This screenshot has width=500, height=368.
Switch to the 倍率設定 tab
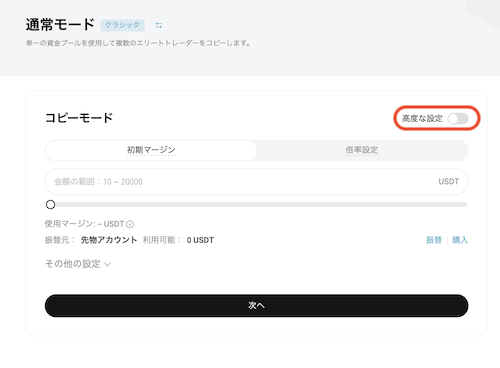362,150
